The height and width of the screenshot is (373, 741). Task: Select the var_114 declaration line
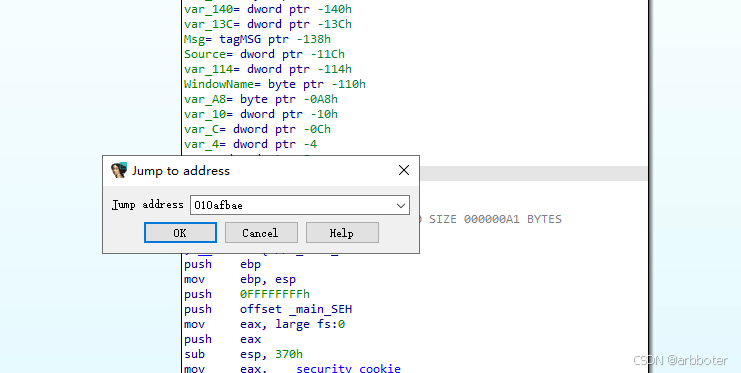267,69
